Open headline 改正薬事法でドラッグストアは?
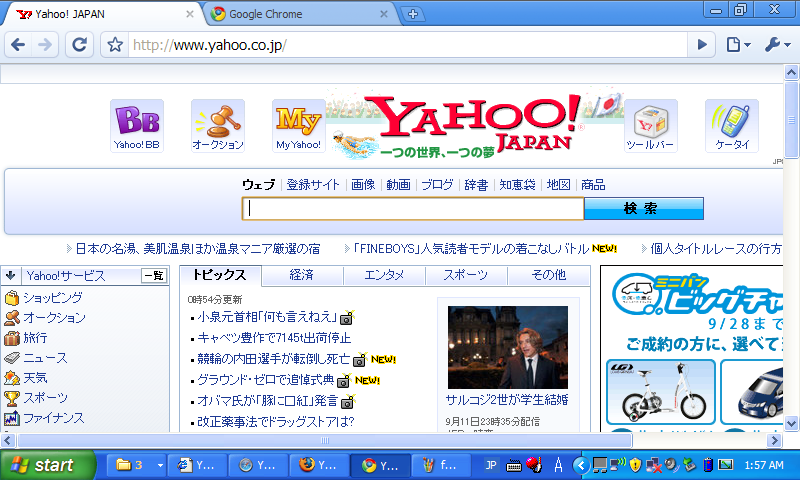Image resolution: width=800 pixels, height=480 pixels. (x=276, y=422)
